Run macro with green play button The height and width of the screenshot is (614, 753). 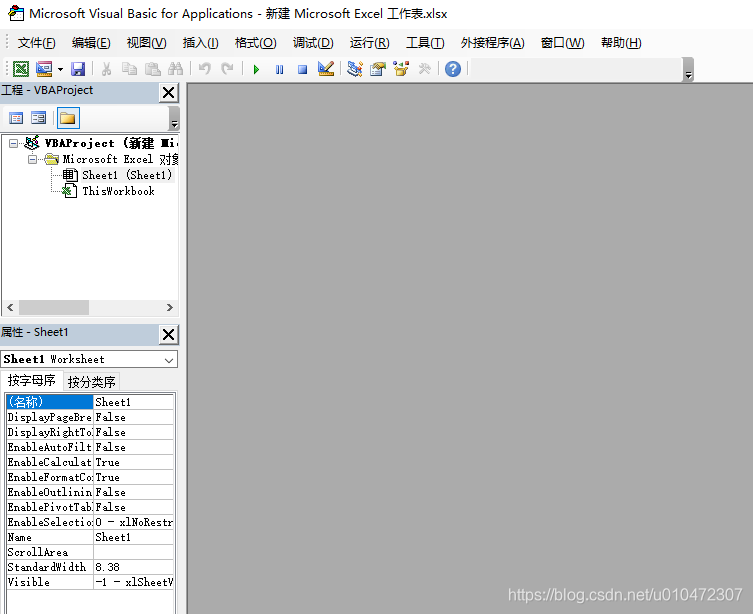pos(256,70)
